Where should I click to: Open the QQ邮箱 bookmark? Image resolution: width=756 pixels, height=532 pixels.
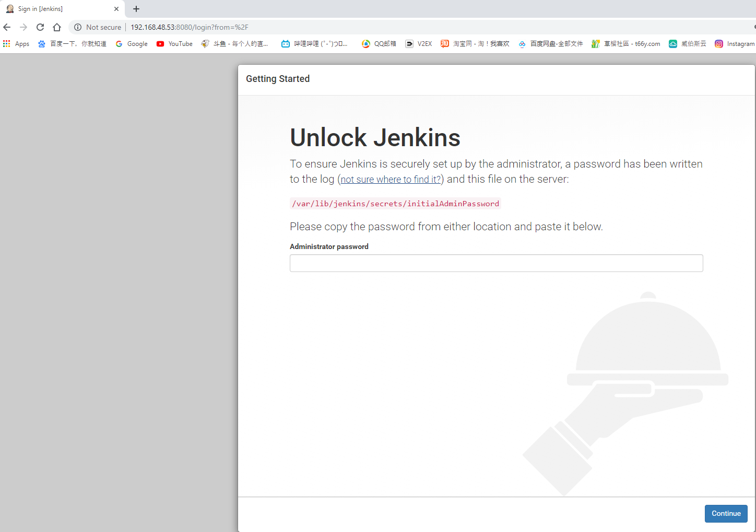(379, 44)
